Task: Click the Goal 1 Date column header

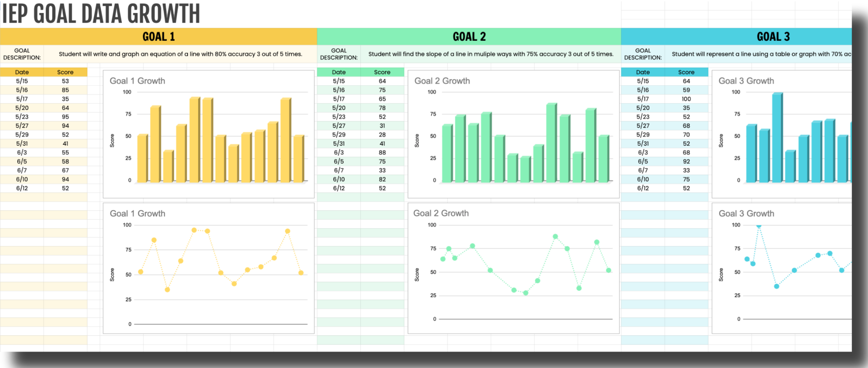Action: coord(22,72)
